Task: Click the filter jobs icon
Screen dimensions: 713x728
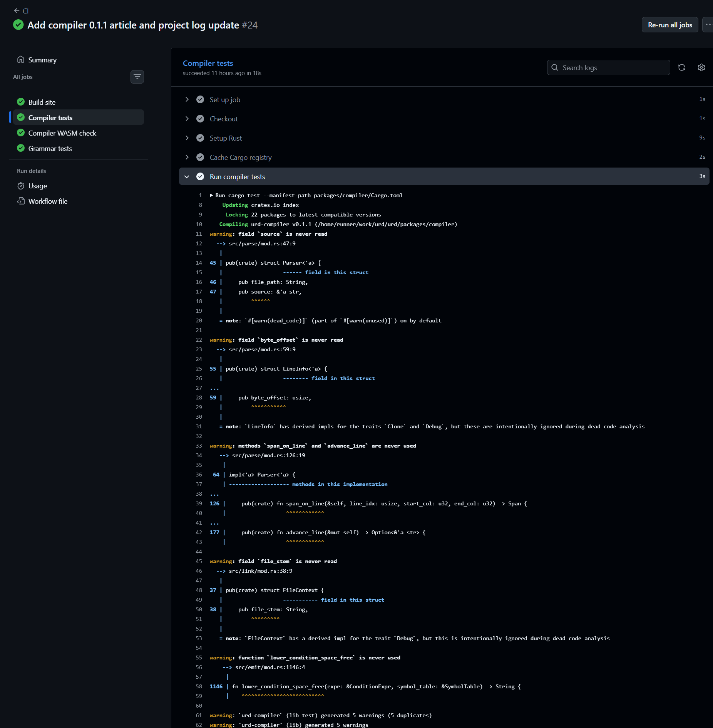Action: pos(137,77)
